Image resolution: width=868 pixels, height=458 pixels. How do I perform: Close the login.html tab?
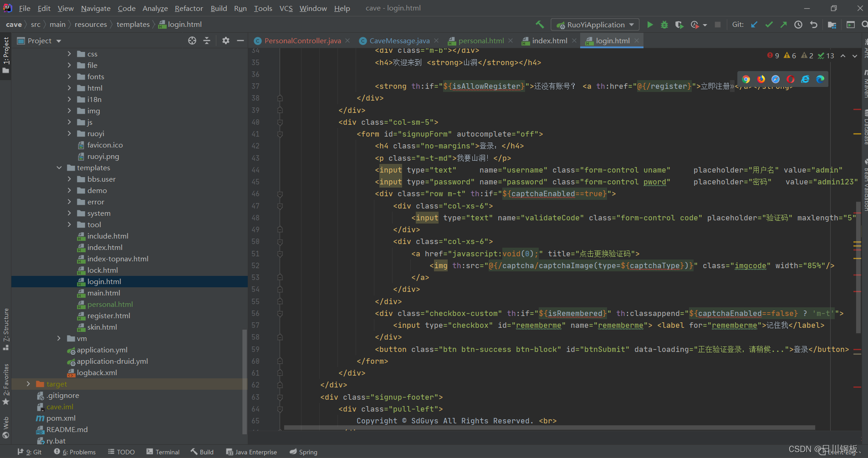click(x=637, y=41)
